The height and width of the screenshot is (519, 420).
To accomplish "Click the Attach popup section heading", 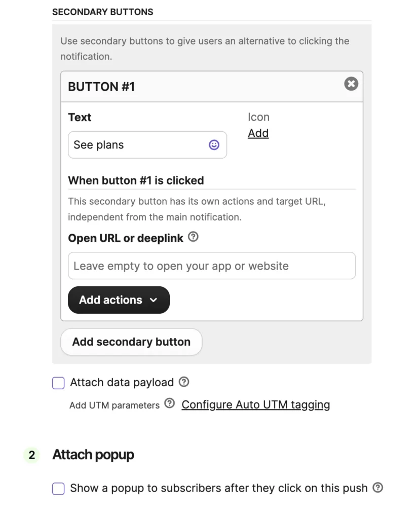I will [93, 455].
